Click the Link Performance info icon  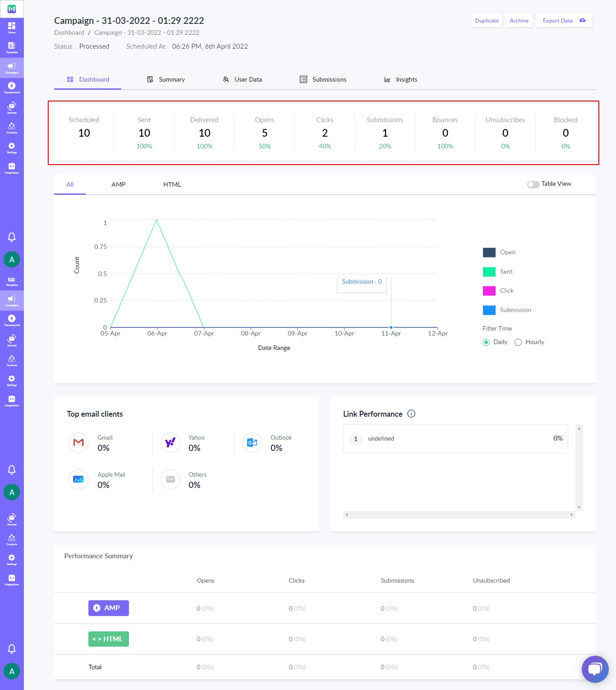coord(411,414)
